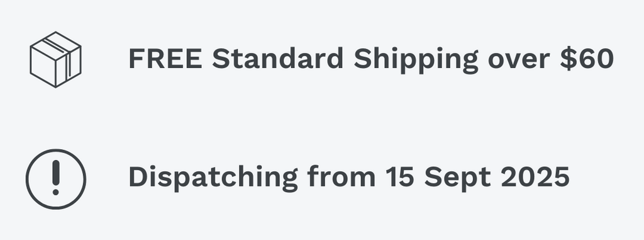This screenshot has height=240, width=644.
Task: Click the dot below the exclamation bar
Action: pos(56,192)
